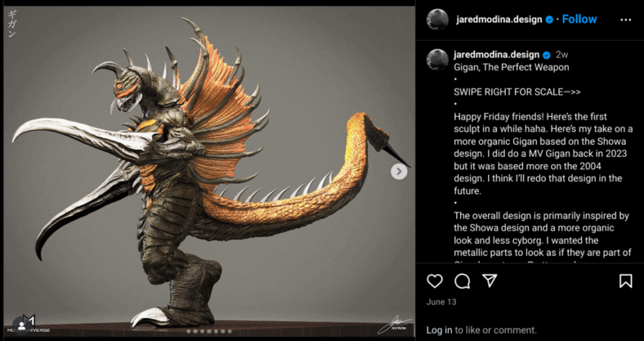Share the post using the paper plane icon
644x341 pixels.
click(490, 280)
